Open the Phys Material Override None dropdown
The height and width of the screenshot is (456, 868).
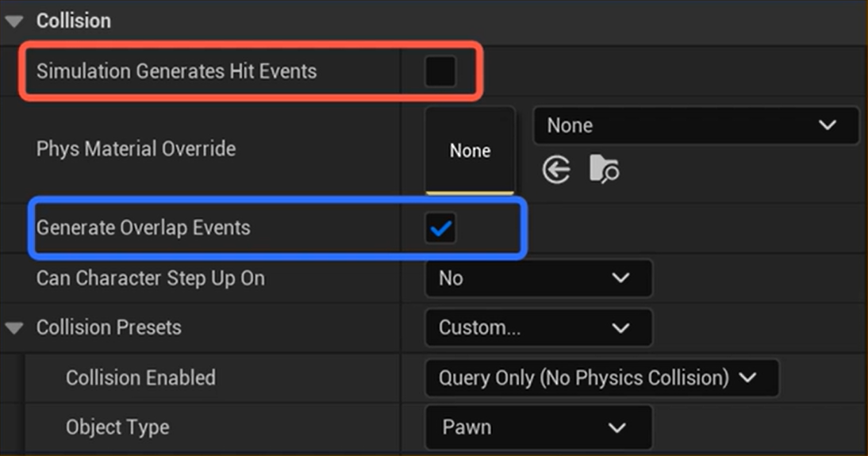696,125
